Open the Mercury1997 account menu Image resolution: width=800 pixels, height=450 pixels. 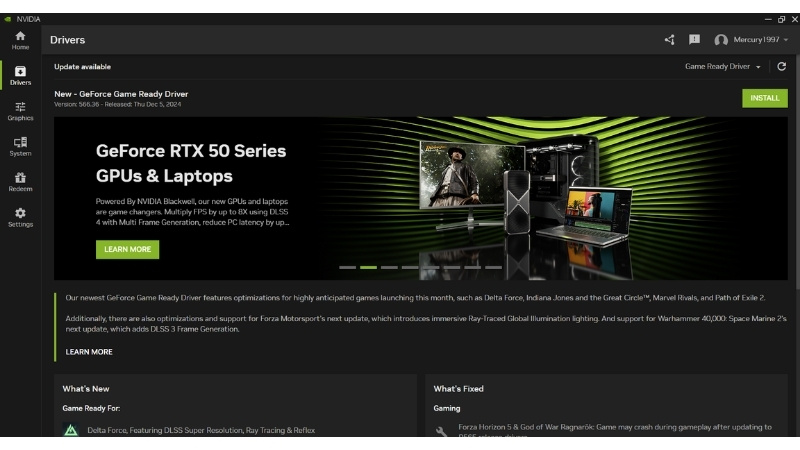coord(759,40)
